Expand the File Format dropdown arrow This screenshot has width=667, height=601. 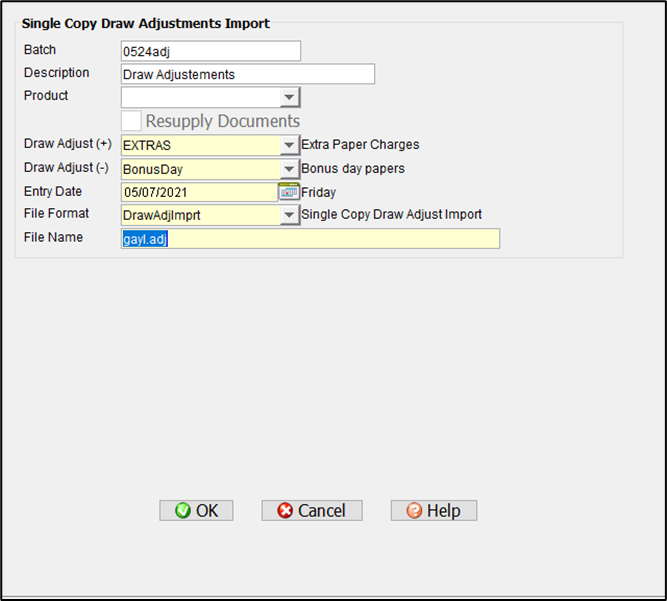click(289, 215)
